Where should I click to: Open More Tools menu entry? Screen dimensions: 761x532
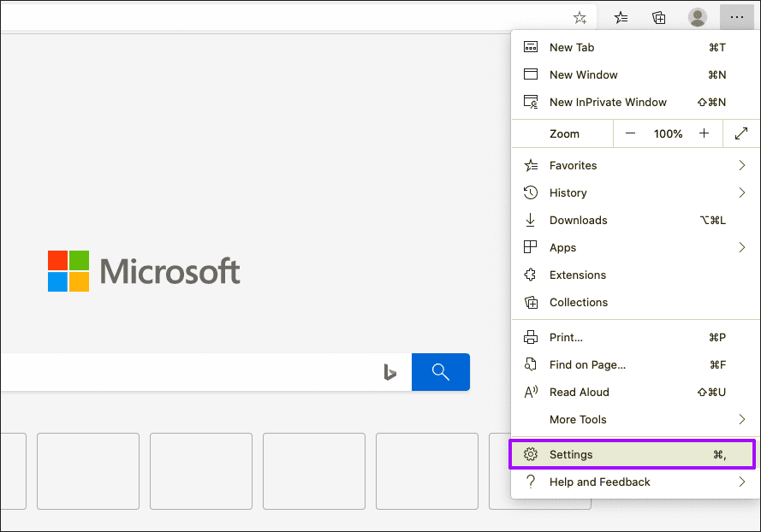point(635,419)
